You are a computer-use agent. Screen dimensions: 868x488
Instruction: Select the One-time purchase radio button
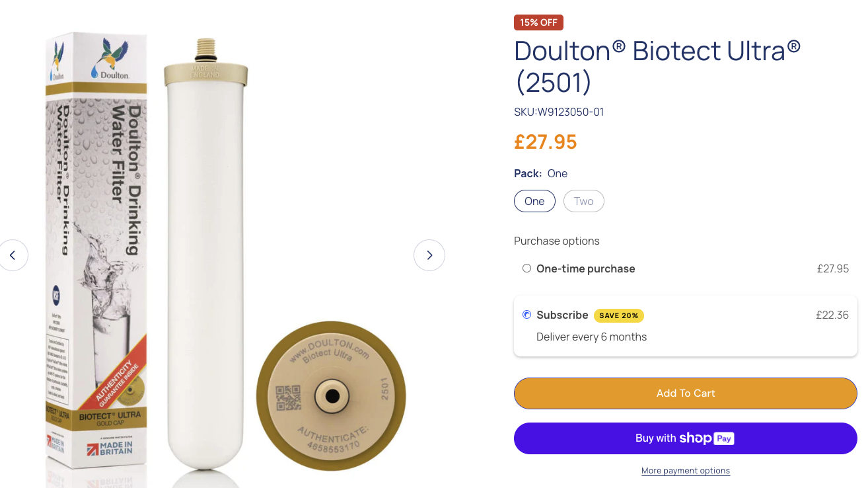(526, 268)
